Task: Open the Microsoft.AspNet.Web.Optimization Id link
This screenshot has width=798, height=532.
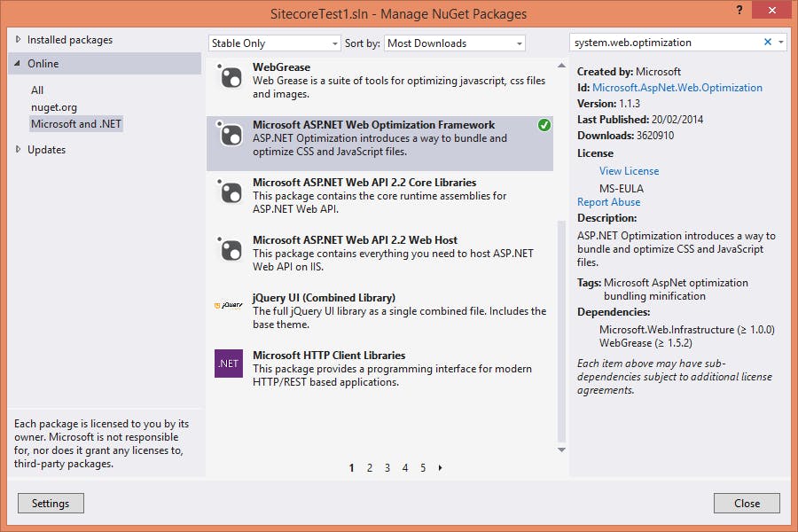Action: tap(677, 88)
